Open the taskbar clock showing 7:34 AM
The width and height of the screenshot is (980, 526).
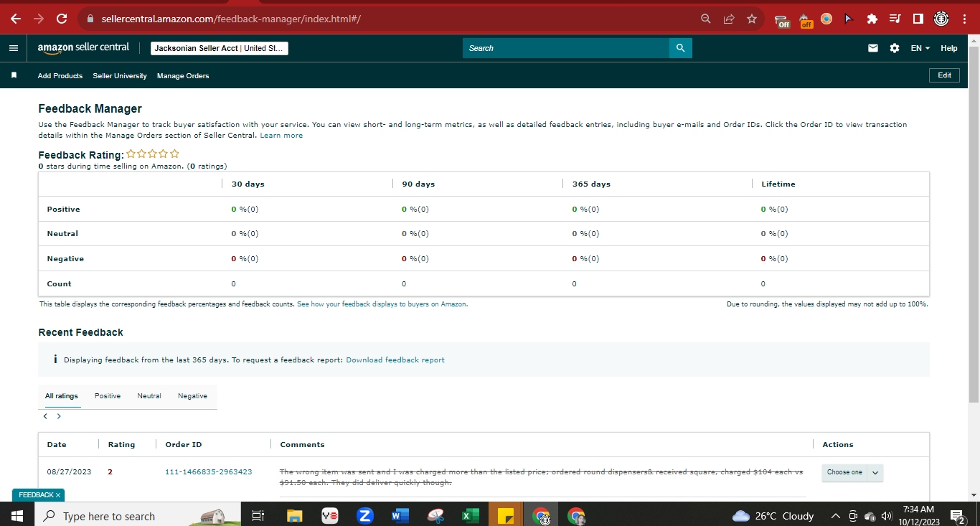point(918,515)
